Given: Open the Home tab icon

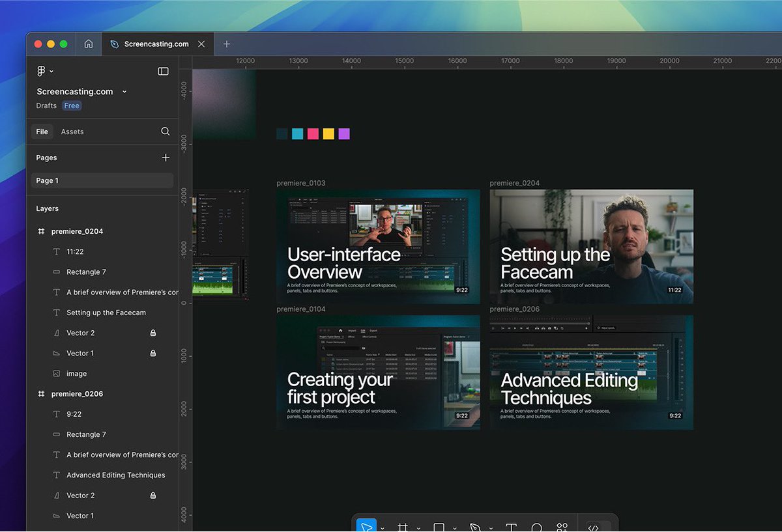Looking at the screenshot, I should point(89,44).
